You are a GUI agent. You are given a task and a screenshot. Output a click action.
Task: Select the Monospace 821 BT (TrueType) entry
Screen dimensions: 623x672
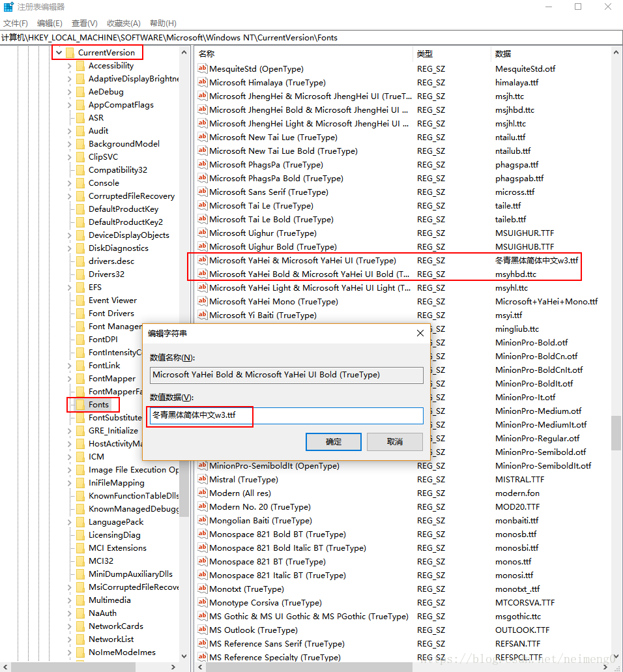(267, 561)
